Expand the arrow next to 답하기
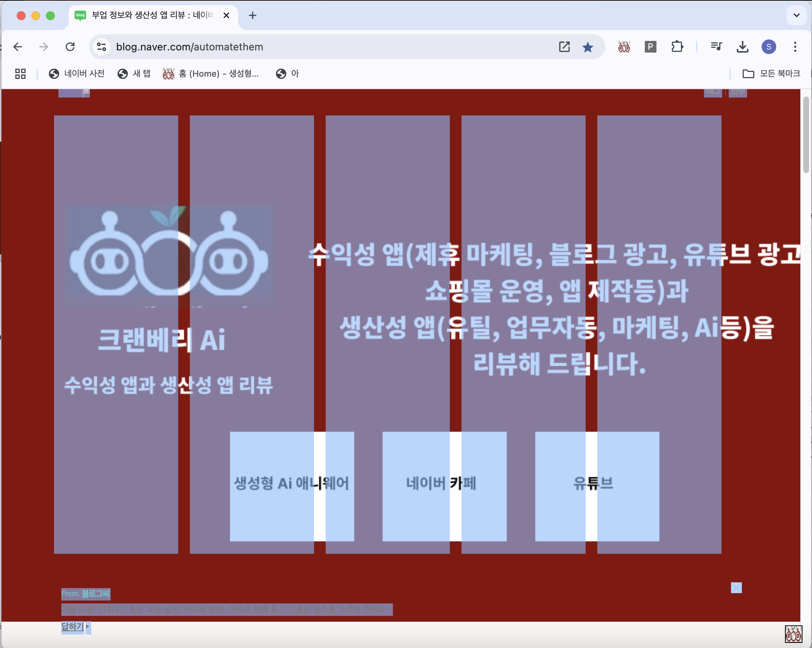This screenshot has height=648, width=812. (88, 626)
